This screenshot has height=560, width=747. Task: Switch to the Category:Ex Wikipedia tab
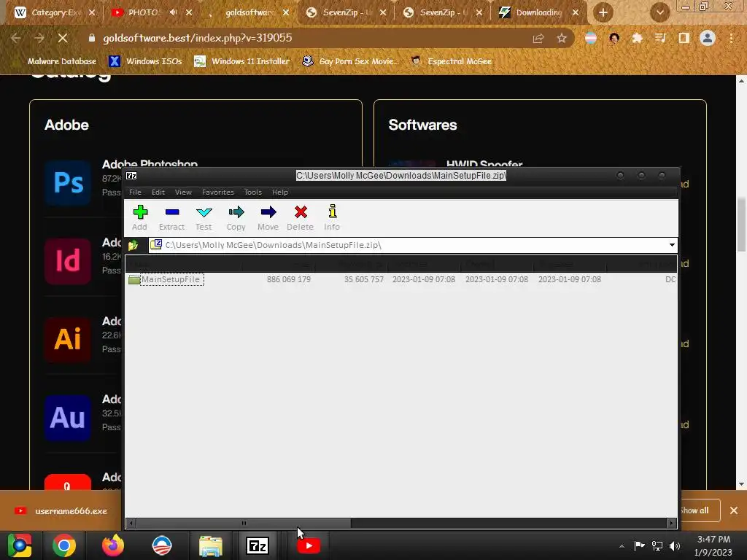[x=53, y=12]
